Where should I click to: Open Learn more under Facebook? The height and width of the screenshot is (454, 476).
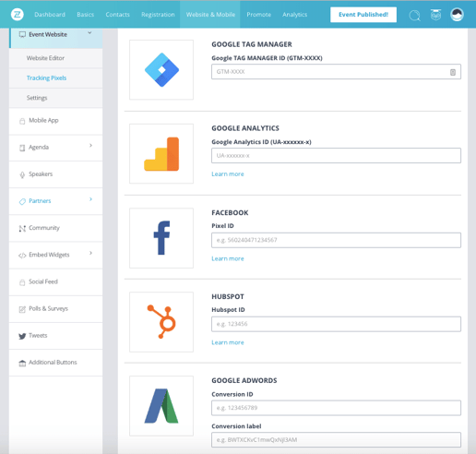click(228, 258)
